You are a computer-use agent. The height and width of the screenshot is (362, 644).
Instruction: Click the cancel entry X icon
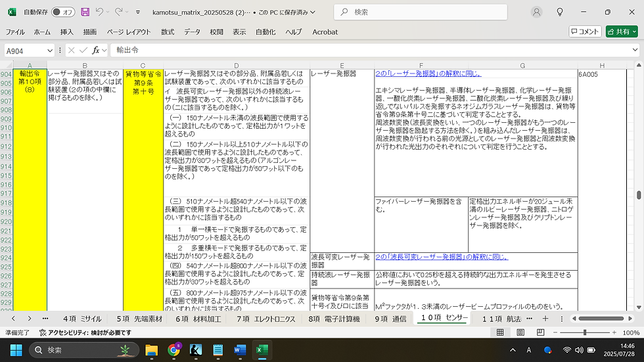click(72, 51)
